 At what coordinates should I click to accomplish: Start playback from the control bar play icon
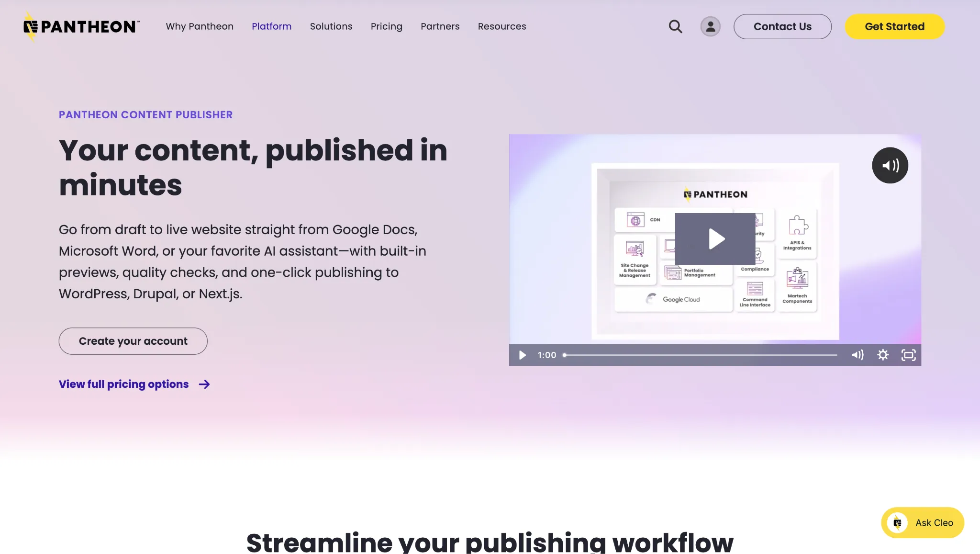pyautogui.click(x=523, y=355)
